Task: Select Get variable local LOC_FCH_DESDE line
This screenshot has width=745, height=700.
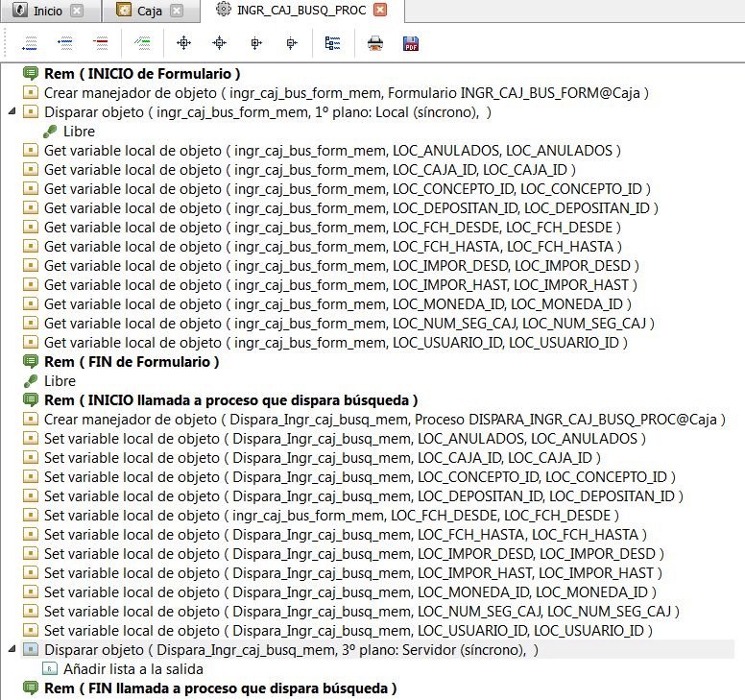Action: 332,228
